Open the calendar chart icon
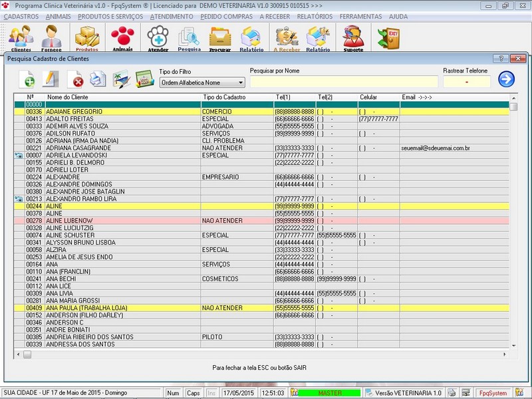The height and width of the screenshot is (399, 532). point(145,79)
